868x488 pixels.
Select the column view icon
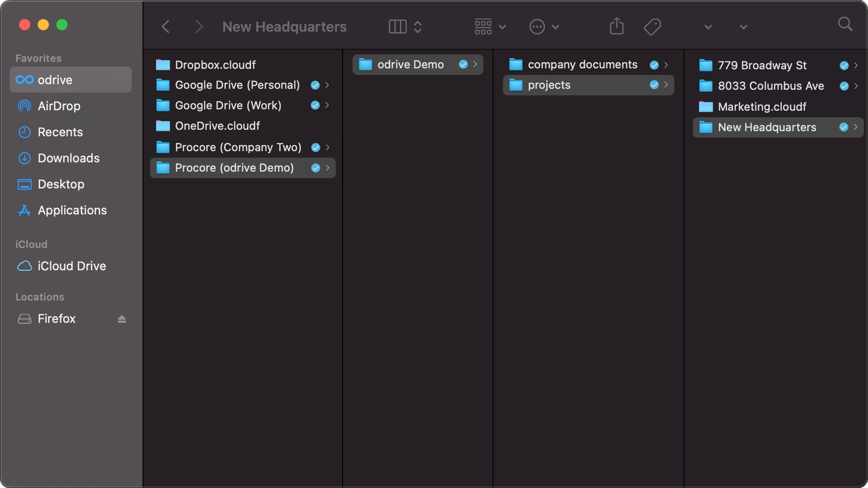397,27
